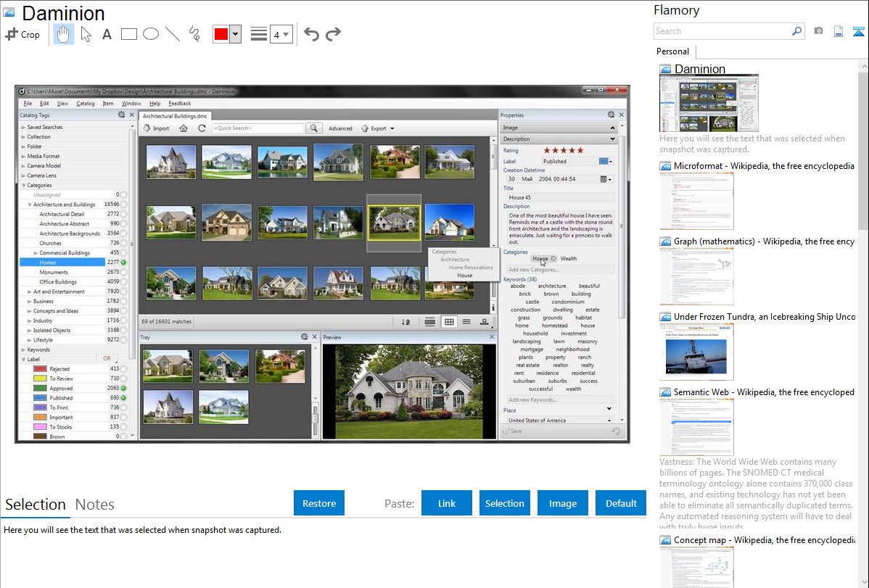Open the line width dropdown
Viewport: 869px width, 588px height.
281,34
